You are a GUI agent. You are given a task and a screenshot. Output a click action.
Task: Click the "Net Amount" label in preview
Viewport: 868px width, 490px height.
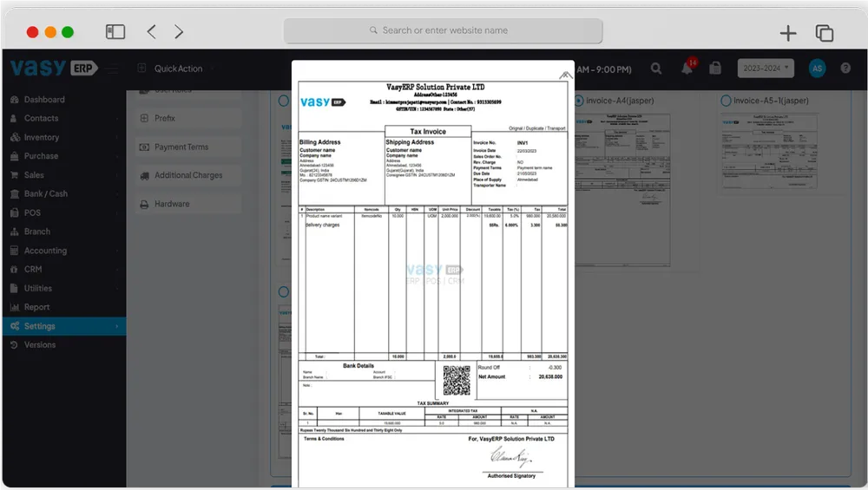click(x=492, y=376)
